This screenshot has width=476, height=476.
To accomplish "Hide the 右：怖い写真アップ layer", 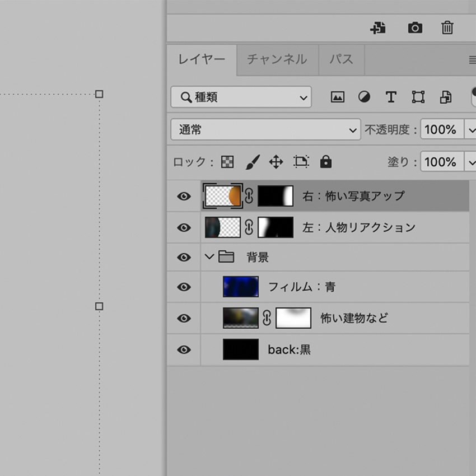I will click(183, 197).
